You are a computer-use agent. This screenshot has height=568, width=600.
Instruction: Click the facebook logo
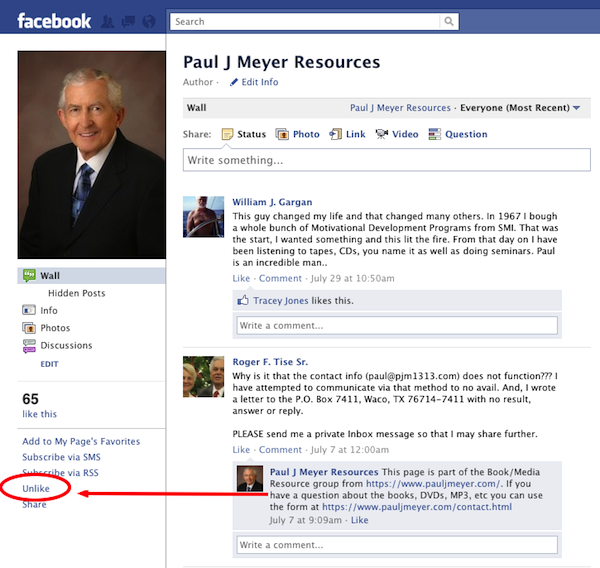point(54,21)
